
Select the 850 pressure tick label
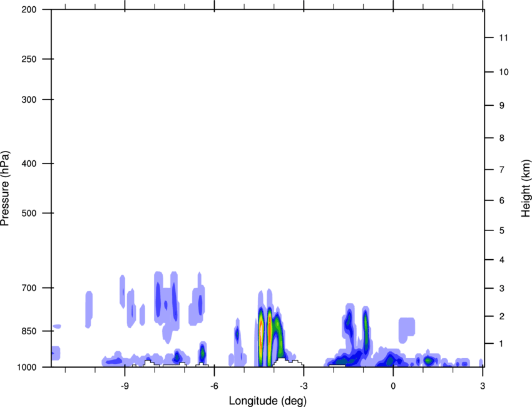tap(29, 331)
